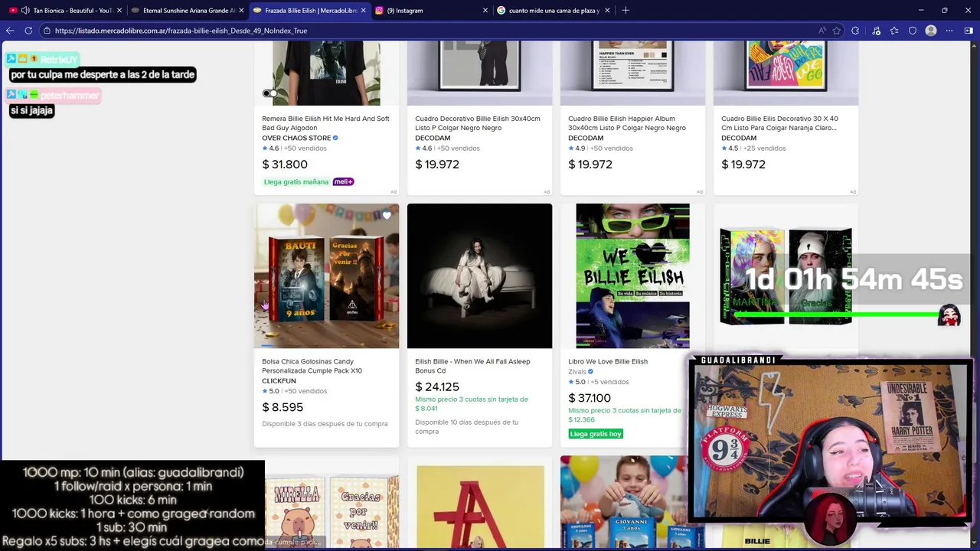Mute the Tan Bionica YouTube tab speaker
Screen dimensions: 980x551
[25, 11]
